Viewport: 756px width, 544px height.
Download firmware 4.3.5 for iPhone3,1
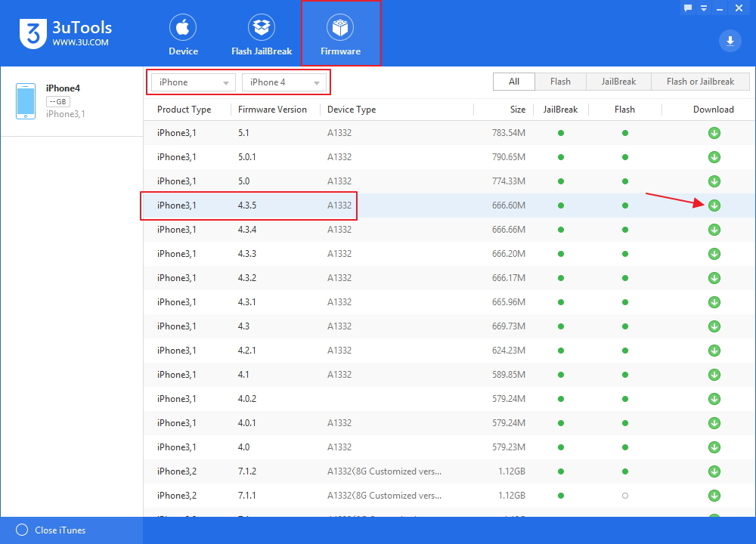(714, 206)
